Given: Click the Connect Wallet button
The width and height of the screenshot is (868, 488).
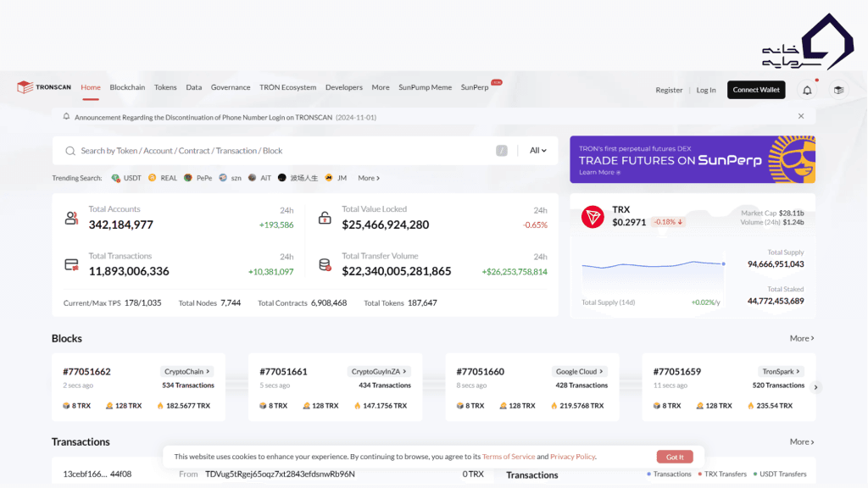Looking at the screenshot, I should click(x=756, y=90).
